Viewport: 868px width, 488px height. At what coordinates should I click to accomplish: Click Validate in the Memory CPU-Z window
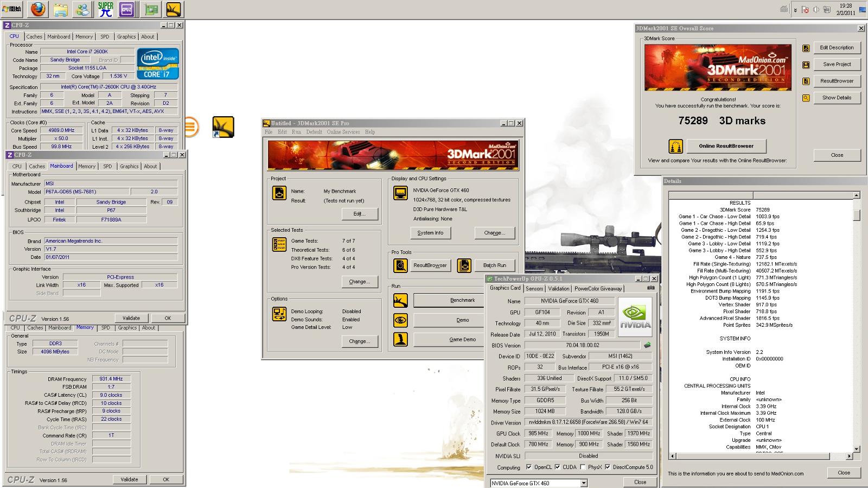(x=129, y=479)
